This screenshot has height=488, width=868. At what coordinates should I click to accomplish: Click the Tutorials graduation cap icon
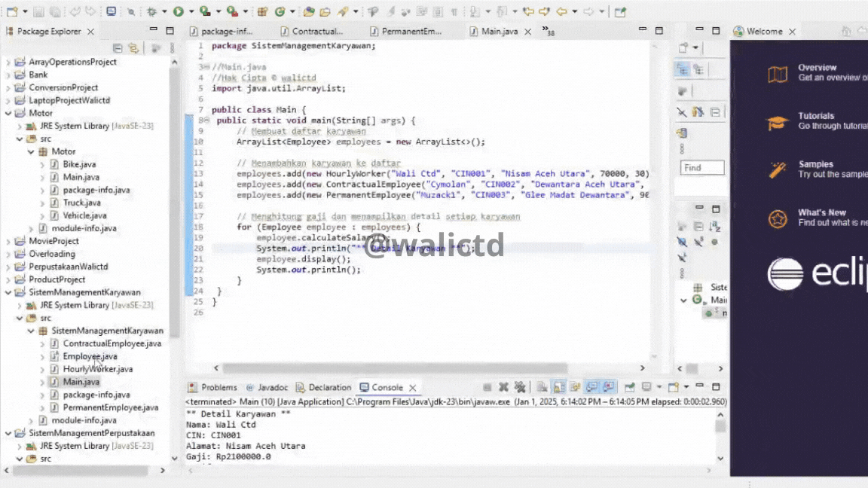778,122
